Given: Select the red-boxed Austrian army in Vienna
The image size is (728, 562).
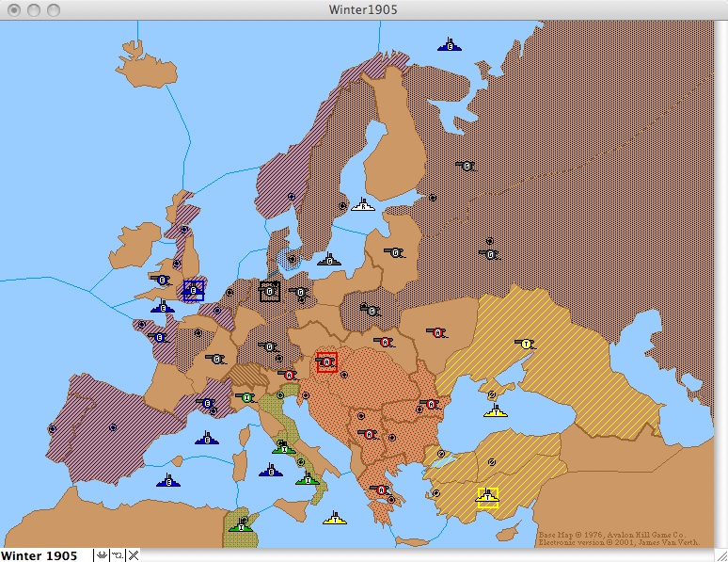Looking at the screenshot, I should 327,362.
